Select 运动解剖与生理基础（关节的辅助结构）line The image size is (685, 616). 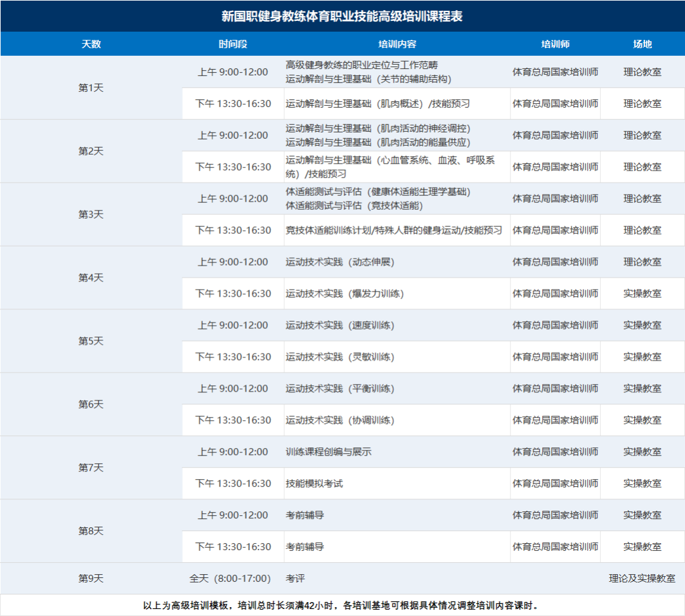pos(369,79)
